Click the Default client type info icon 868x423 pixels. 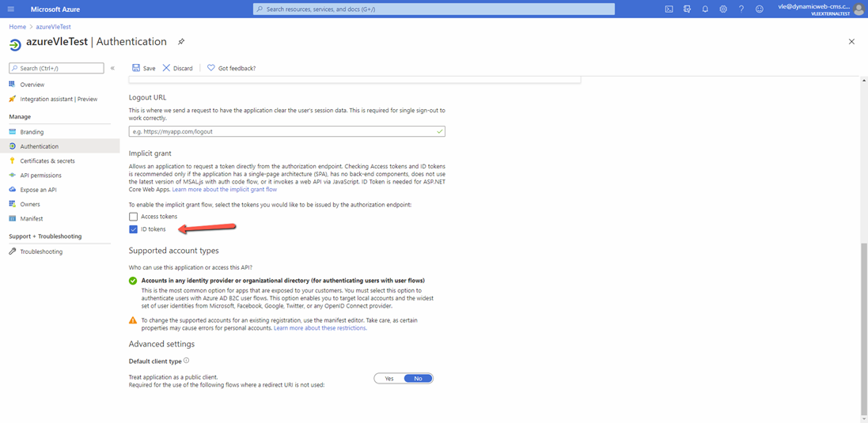point(187,361)
